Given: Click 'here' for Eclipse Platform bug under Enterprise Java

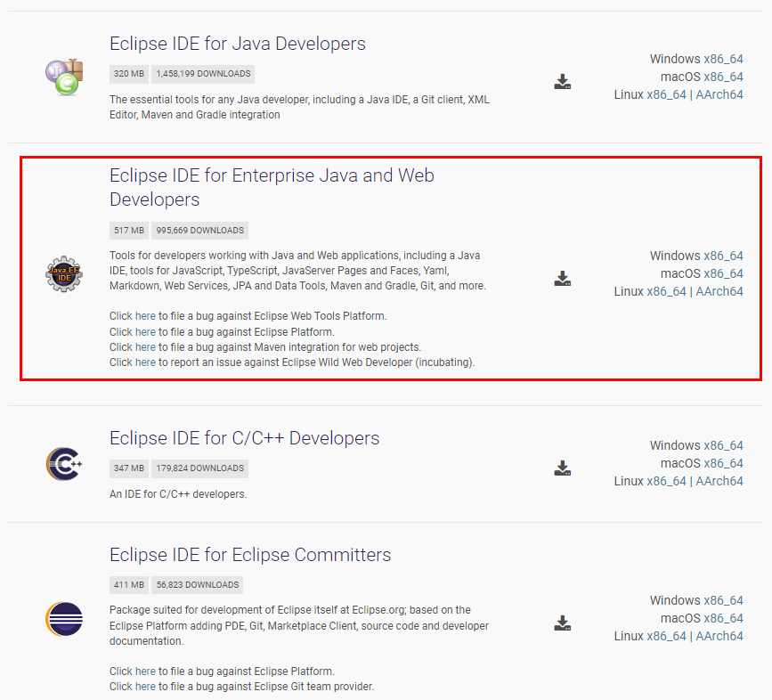Looking at the screenshot, I should click(x=145, y=332).
